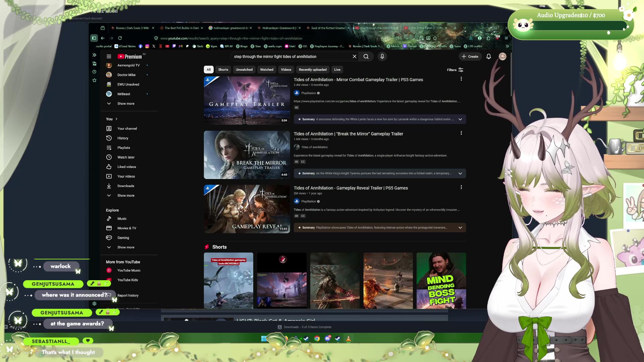This screenshot has height=362, width=644.
Task: Open the You section chevron
Action: click(x=116, y=119)
